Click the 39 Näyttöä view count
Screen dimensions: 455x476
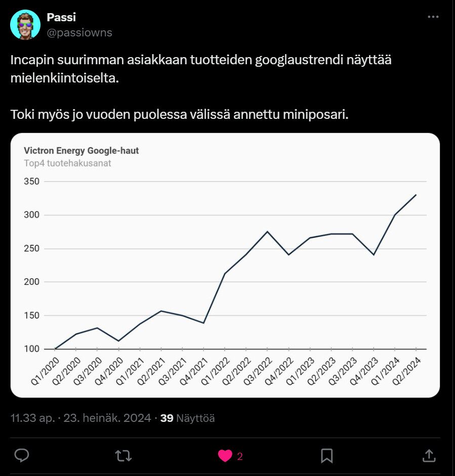point(187,418)
